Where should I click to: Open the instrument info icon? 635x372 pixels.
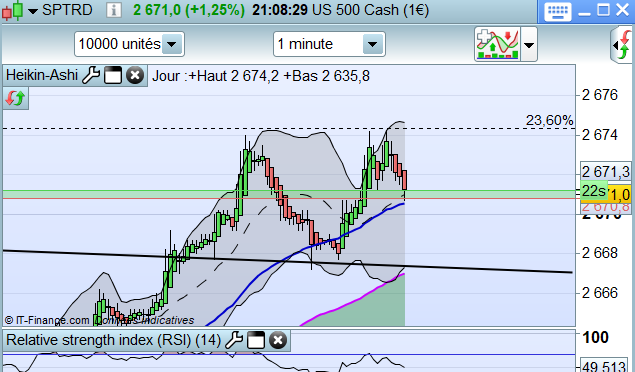pos(114,10)
